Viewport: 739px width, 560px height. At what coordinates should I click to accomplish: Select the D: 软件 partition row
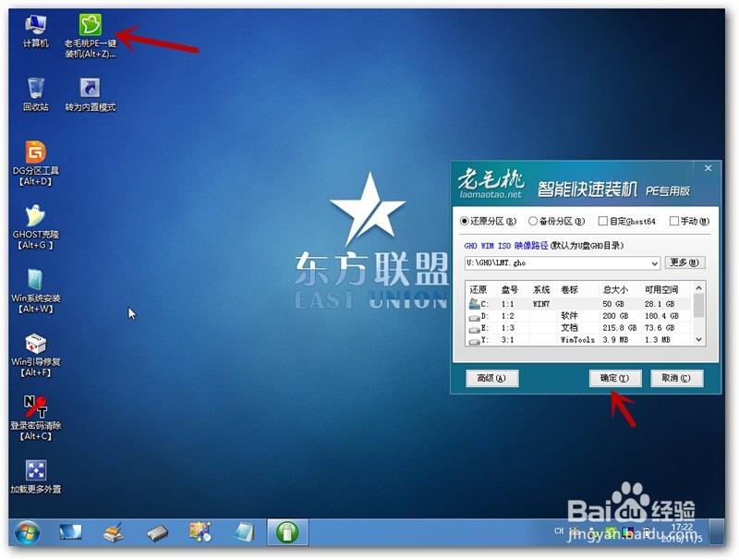pos(579,316)
